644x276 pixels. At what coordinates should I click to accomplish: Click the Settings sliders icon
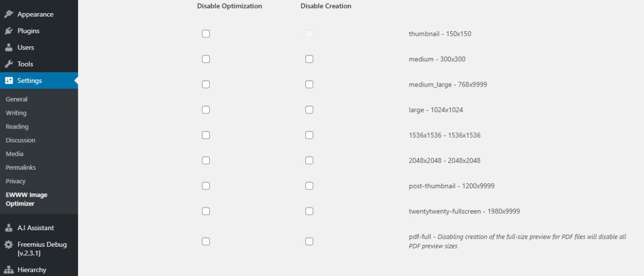point(9,81)
